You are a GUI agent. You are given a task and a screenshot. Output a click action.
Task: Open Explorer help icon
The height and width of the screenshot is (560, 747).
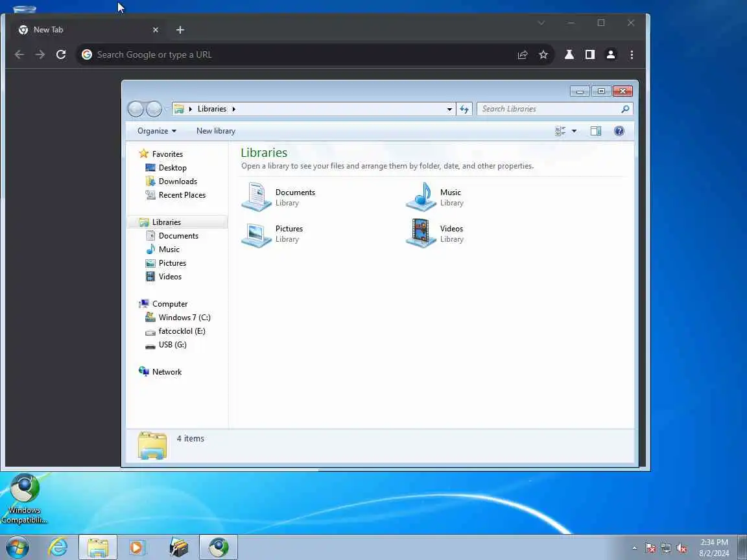pos(619,131)
